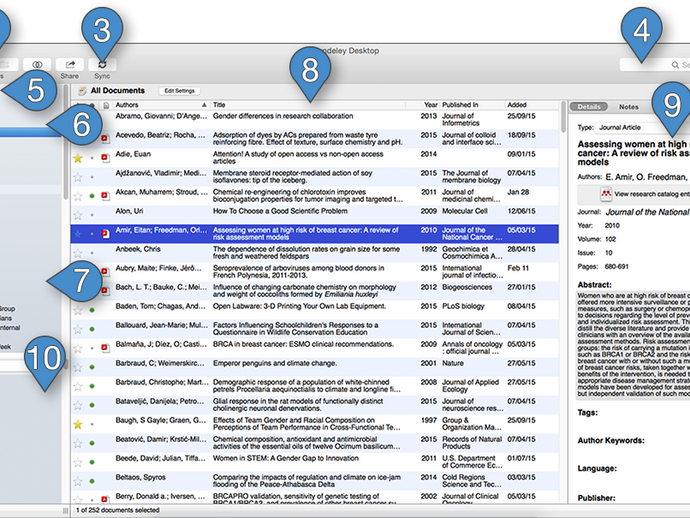
Task: Open the Type dropdown showing Journal Article
Action: click(642, 128)
